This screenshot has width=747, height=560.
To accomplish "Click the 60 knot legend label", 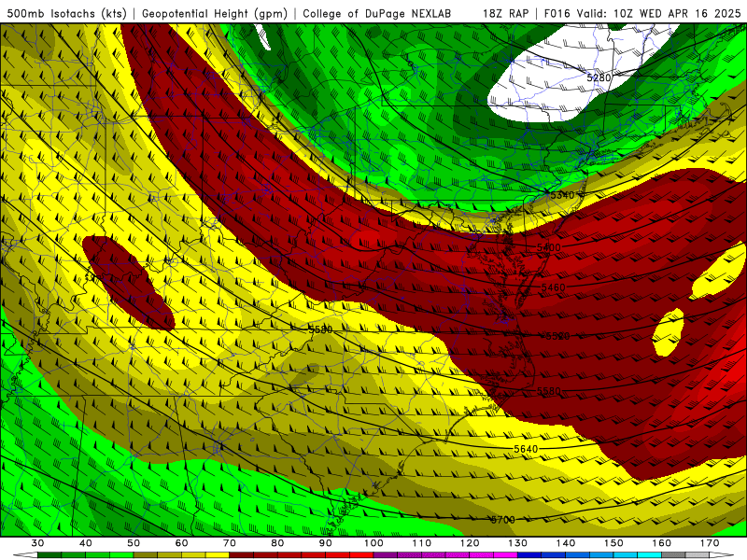I will click(x=181, y=543).
